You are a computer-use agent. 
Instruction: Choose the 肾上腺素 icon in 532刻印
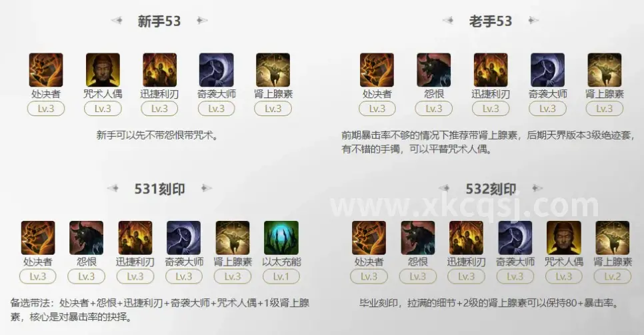pos(613,238)
